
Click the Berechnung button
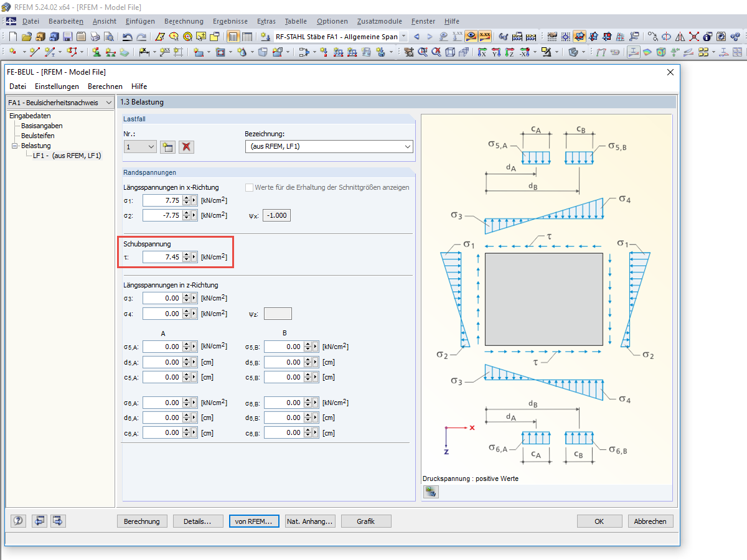142,521
